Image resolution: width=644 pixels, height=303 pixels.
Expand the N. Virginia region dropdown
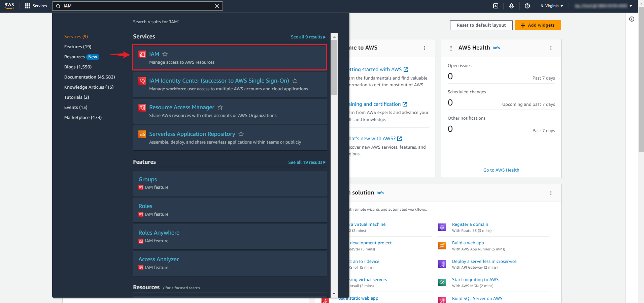pos(552,6)
